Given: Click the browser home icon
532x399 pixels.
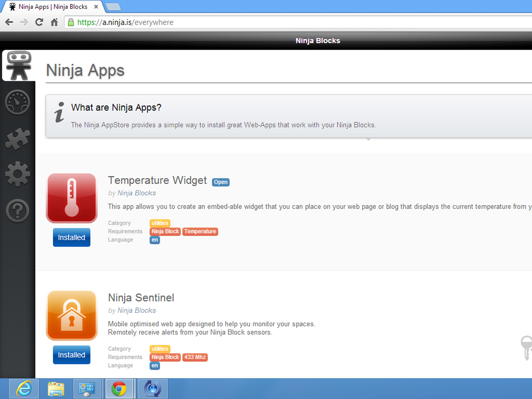Looking at the screenshot, I should point(54,22).
